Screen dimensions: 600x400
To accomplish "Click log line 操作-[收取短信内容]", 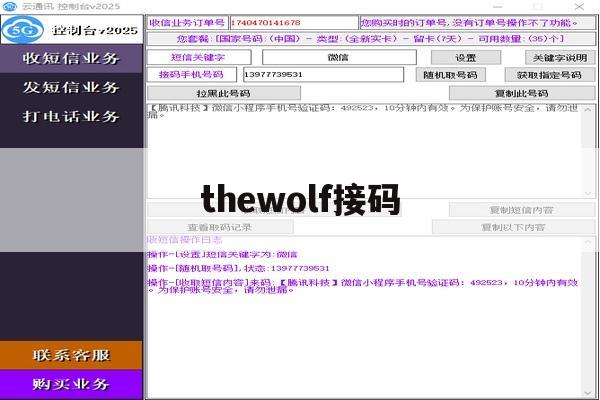I will click(363, 286).
